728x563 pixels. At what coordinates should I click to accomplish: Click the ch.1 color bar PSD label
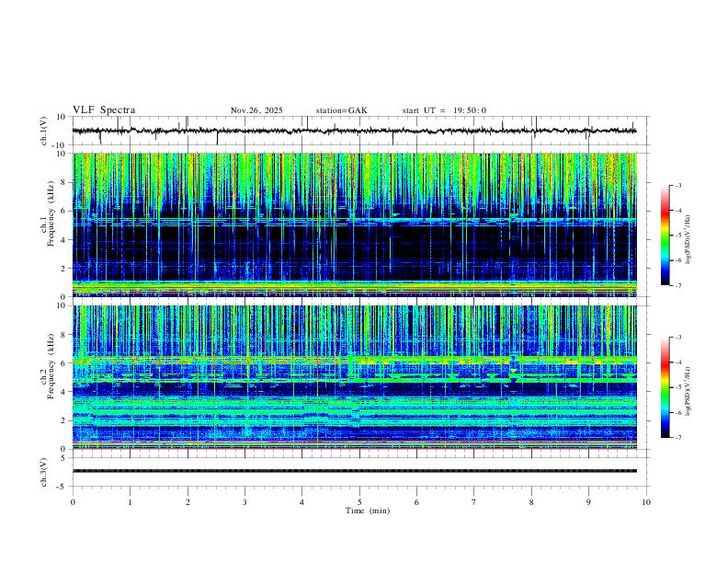click(x=688, y=239)
